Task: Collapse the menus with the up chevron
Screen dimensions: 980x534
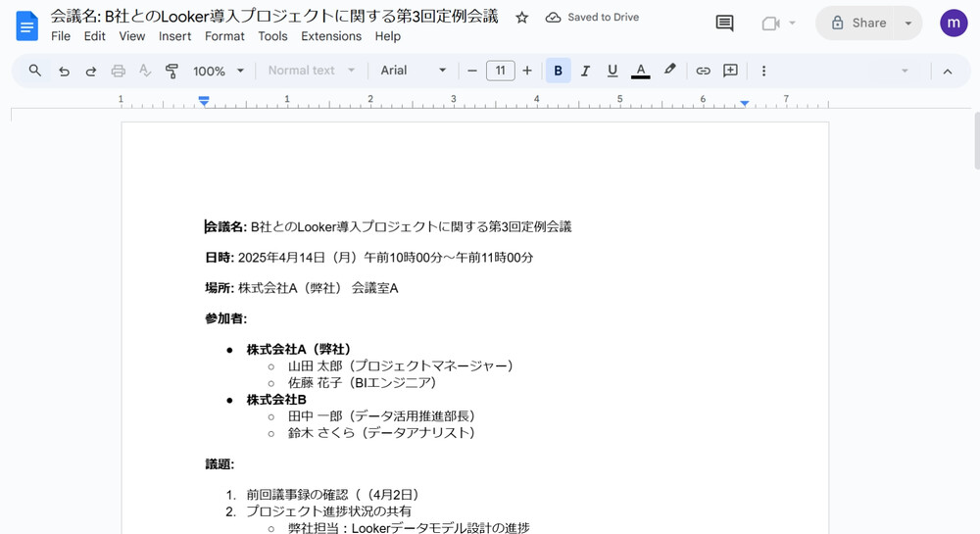Action: pyautogui.click(x=948, y=72)
